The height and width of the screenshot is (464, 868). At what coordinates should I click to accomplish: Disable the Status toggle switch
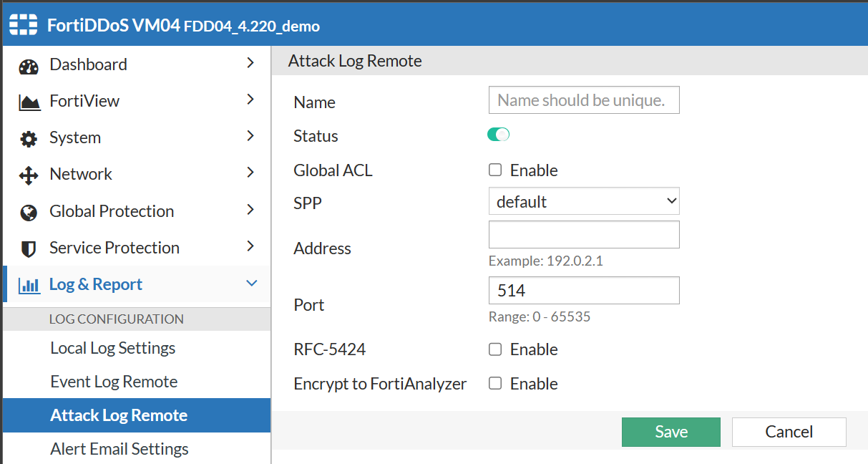click(498, 134)
